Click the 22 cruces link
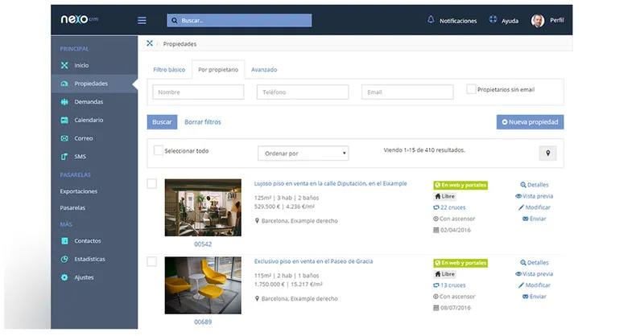This screenshot has height=336, width=644. pos(449,207)
